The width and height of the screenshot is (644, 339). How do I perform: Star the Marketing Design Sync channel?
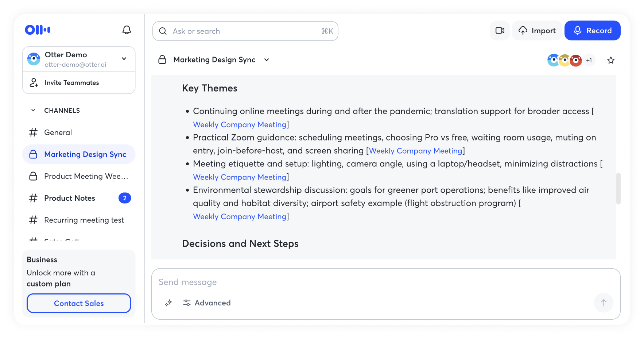coord(611,60)
